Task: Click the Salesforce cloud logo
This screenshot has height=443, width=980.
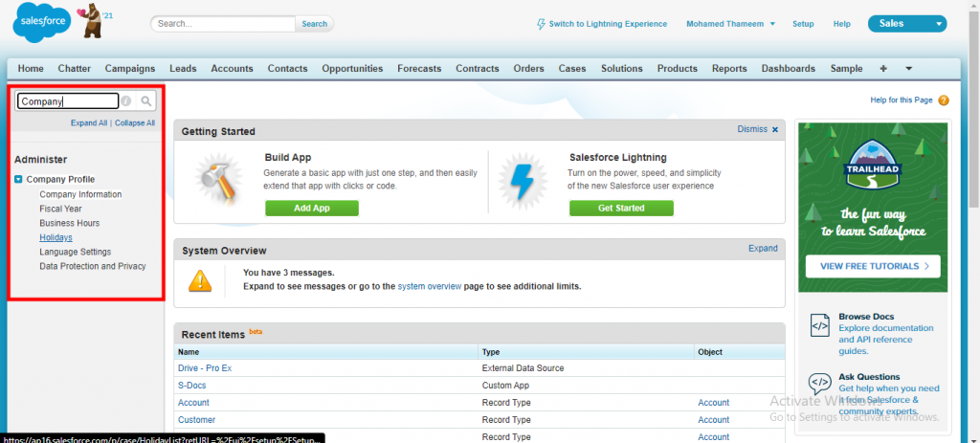Action: click(42, 22)
